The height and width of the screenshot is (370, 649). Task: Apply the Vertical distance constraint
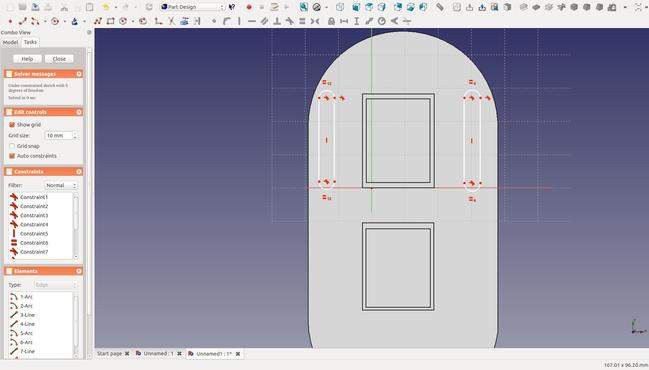click(356, 21)
